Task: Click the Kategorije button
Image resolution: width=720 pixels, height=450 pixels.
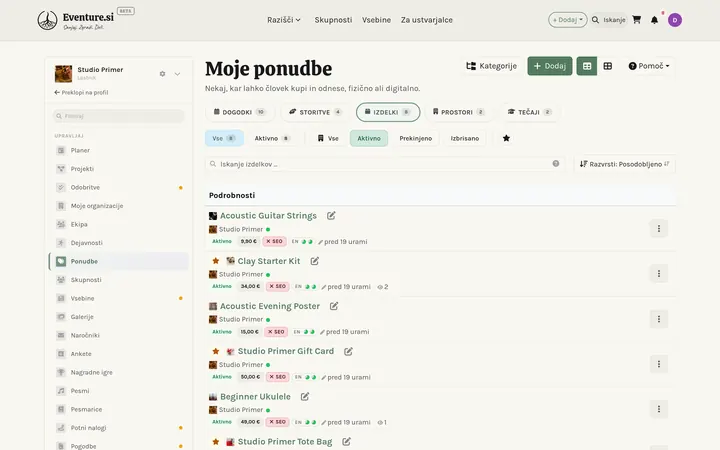Action: click(x=491, y=66)
